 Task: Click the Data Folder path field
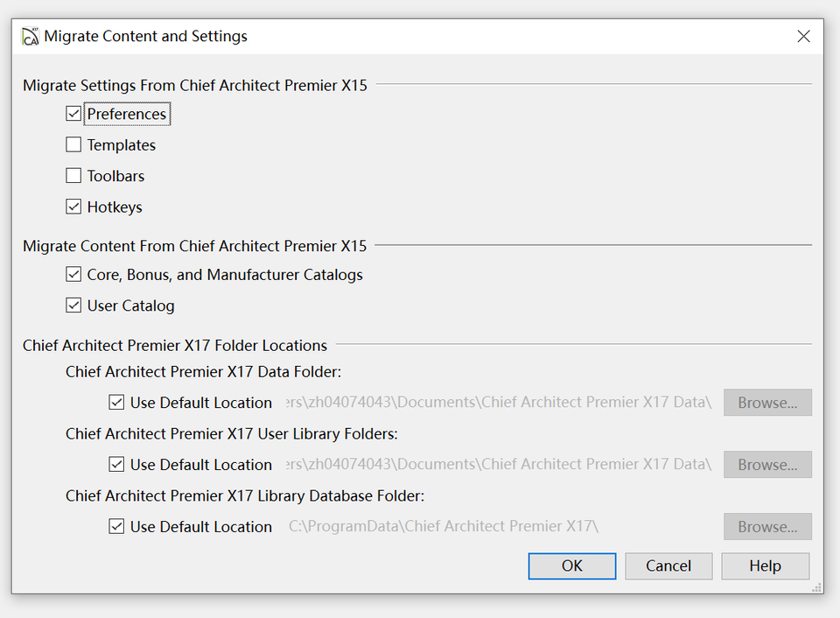click(x=499, y=403)
